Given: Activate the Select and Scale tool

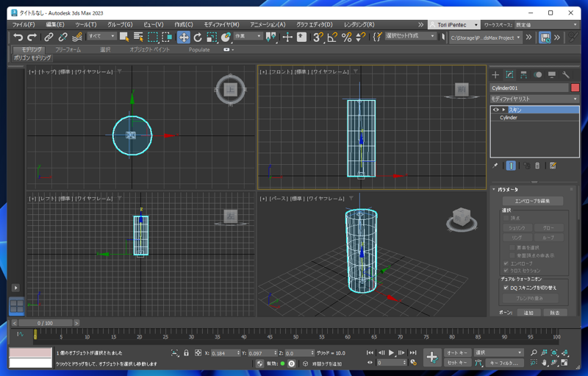Looking at the screenshot, I should point(212,37).
